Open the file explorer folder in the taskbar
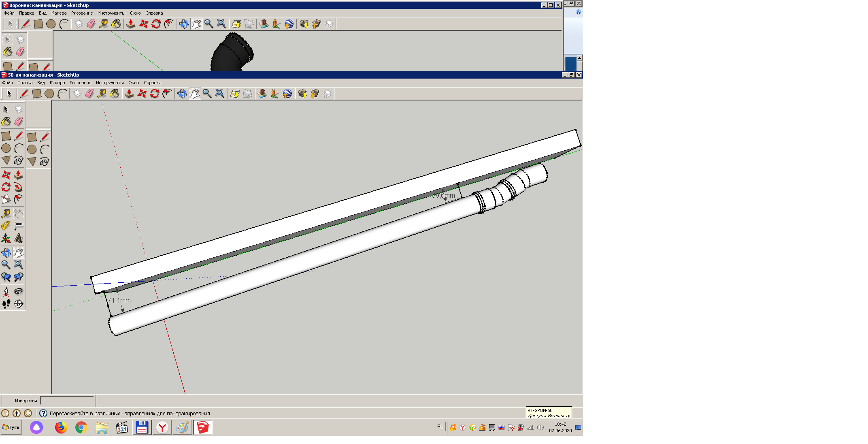The width and height of the screenshot is (868, 444). (x=102, y=427)
